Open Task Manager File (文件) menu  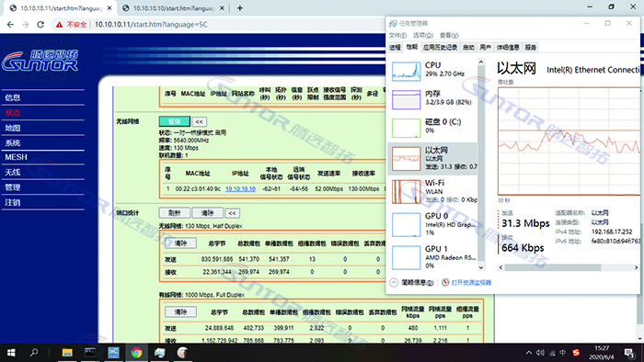[397, 35]
